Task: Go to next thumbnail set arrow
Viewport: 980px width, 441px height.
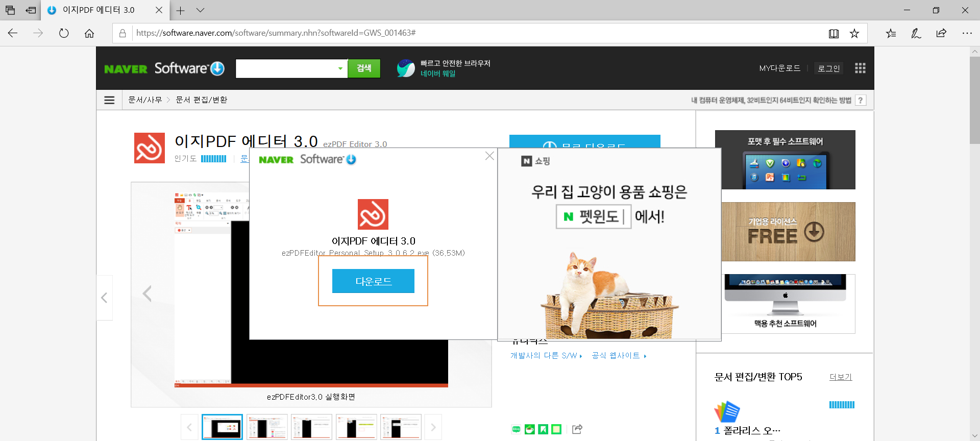Action: [x=433, y=427]
